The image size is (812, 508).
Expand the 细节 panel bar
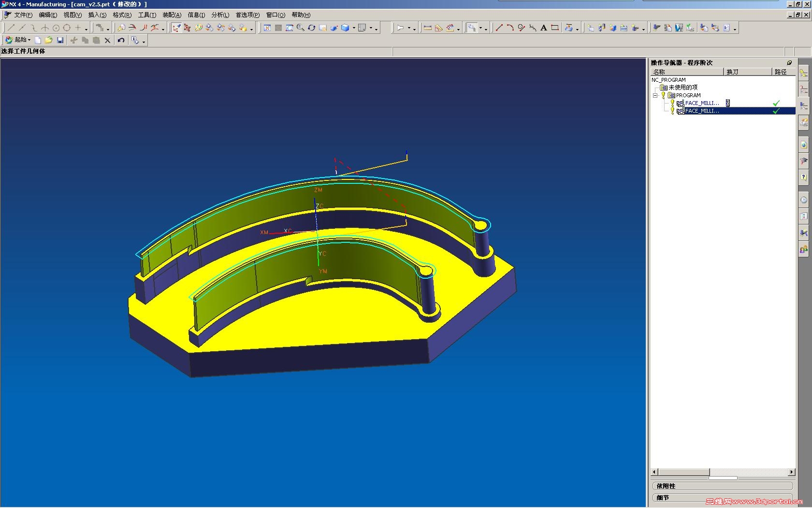[723, 497]
